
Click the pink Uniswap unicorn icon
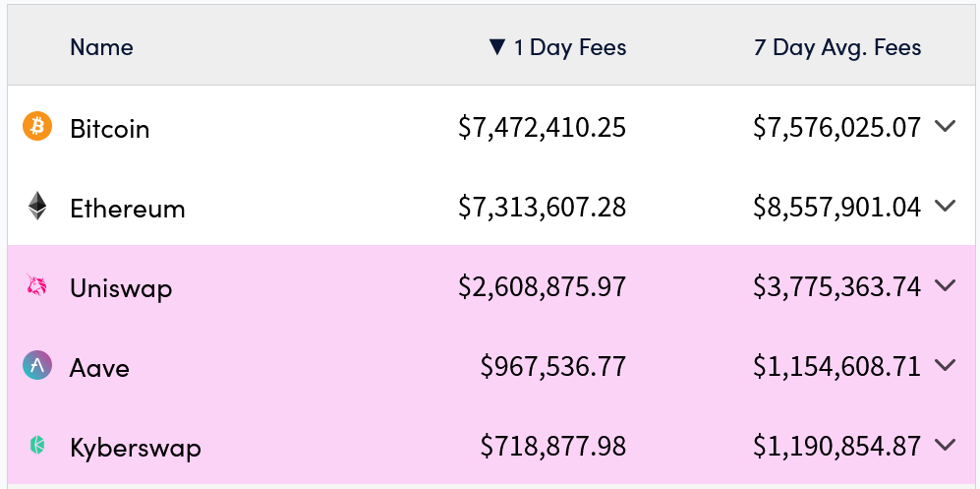[x=37, y=286]
